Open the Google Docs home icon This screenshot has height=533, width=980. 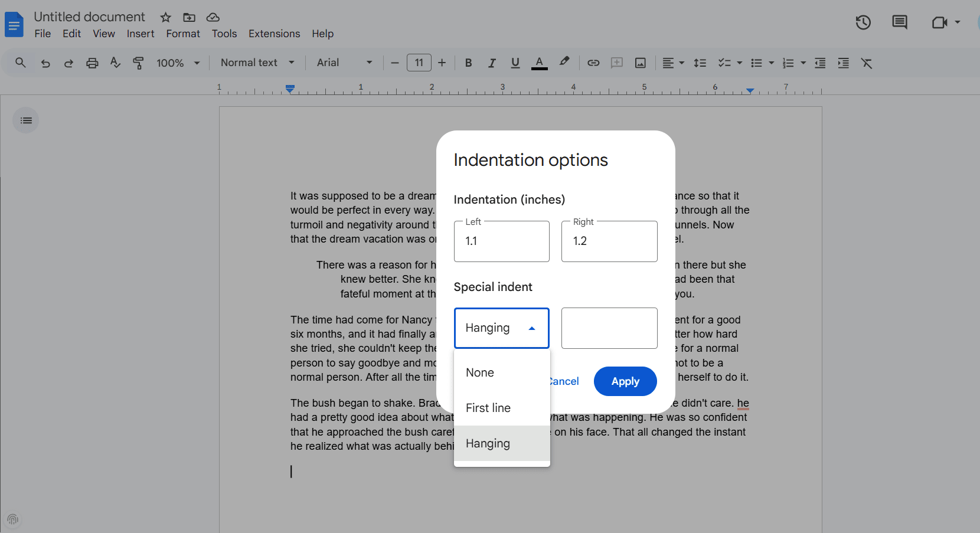click(14, 25)
